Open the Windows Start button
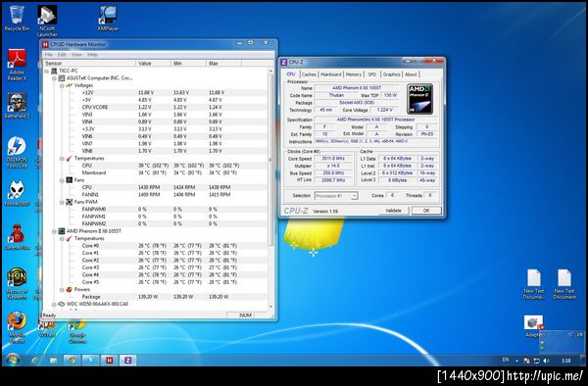 click(13, 361)
